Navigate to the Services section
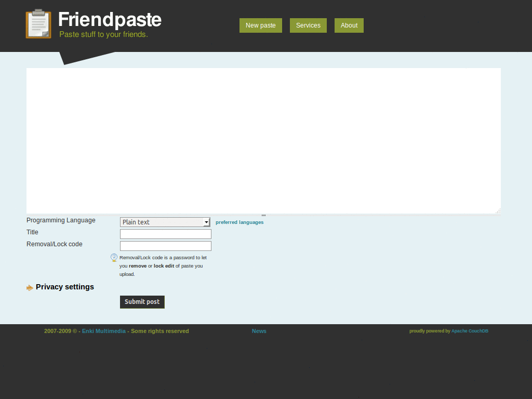Screen dimensions: 532x399 coord(308,25)
